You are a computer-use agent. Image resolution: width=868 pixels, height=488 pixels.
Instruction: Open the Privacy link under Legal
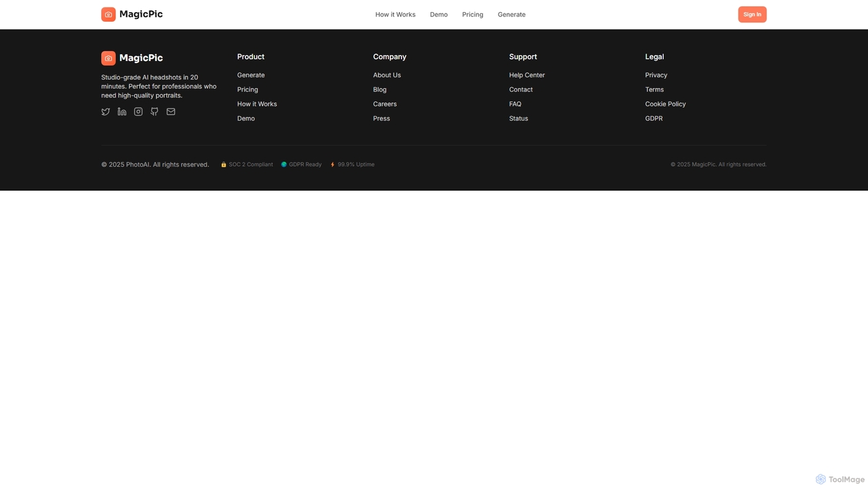point(656,75)
